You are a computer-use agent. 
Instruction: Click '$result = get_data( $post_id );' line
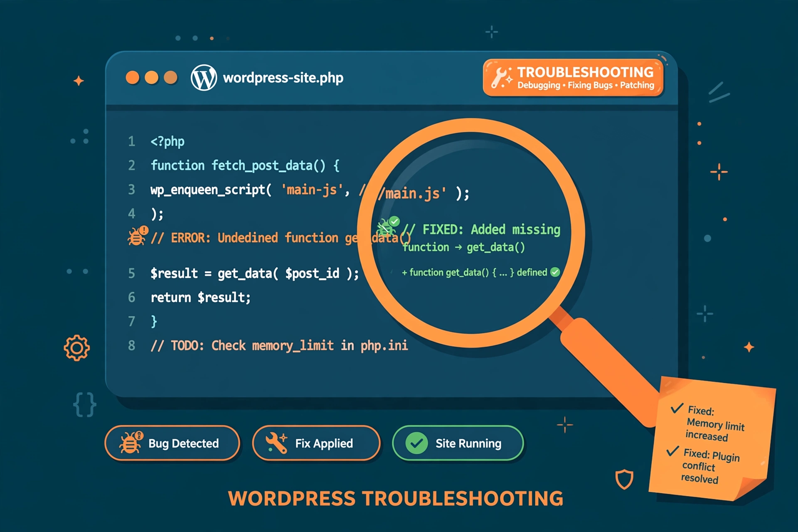coord(255,273)
